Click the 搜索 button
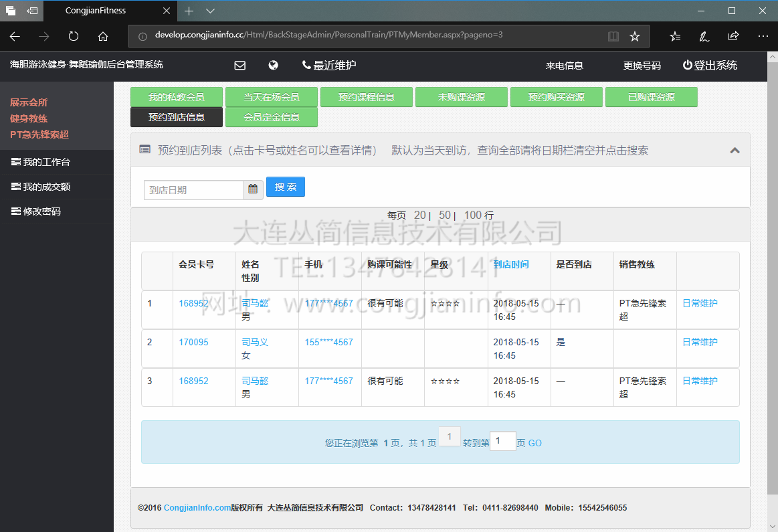The height and width of the screenshot is (532, 778). click(x=286, y=187)
